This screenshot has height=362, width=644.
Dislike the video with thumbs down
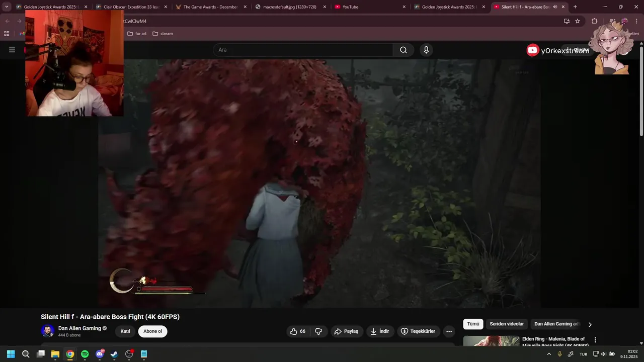318,331
